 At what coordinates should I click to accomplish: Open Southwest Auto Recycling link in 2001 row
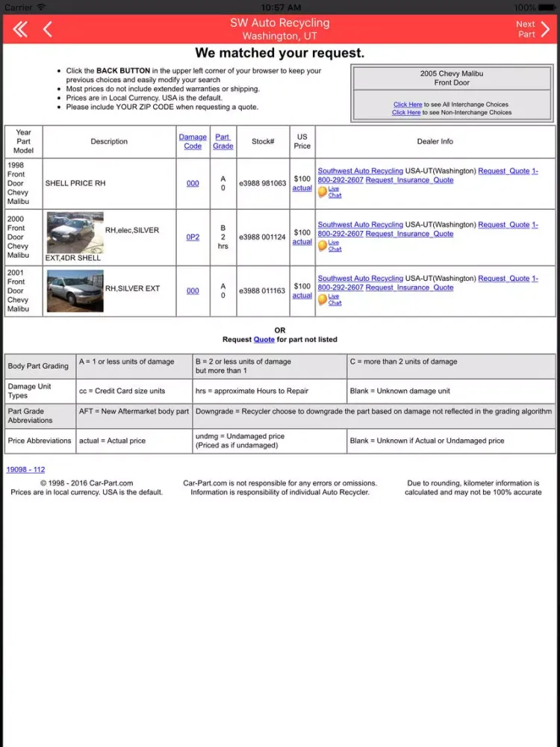tap(361, 278)
